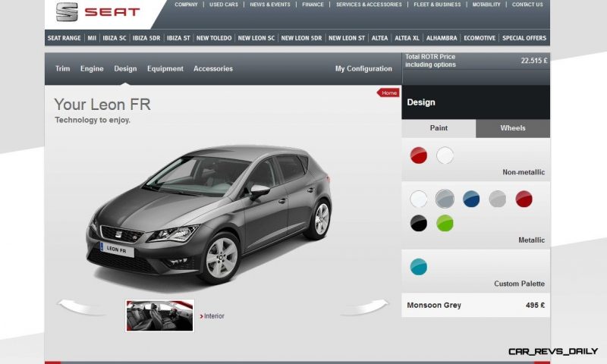The width and height of the screenshot is (607, 364).
Task: Click the 22.515 £ total price
Action: pos(534,61)
